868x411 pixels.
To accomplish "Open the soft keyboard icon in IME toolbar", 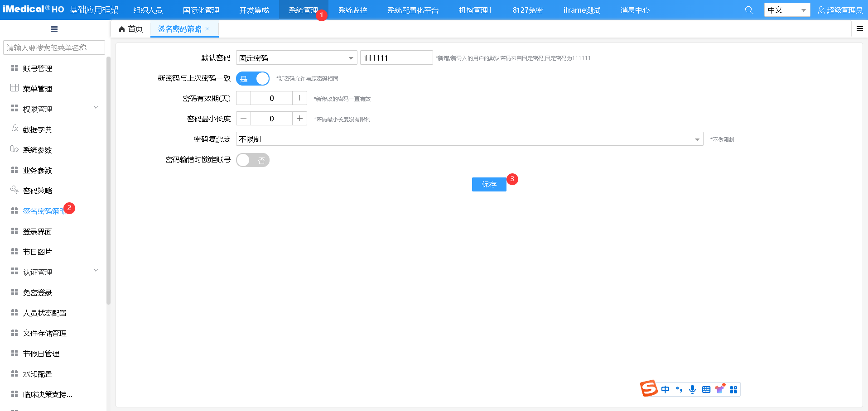I will (x=706, y=389).
